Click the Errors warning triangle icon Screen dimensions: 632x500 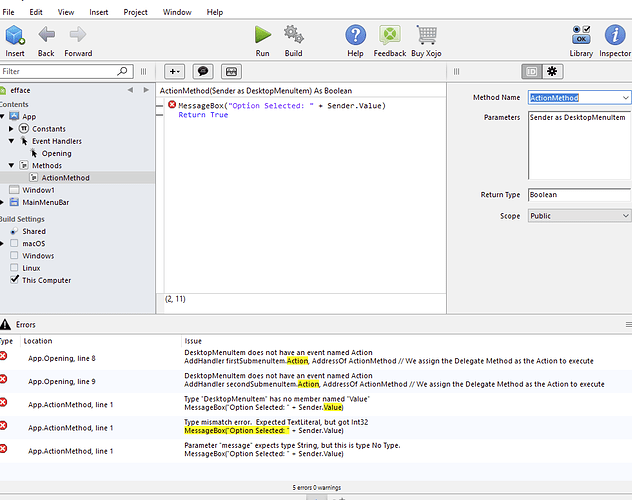click(5, 324)
